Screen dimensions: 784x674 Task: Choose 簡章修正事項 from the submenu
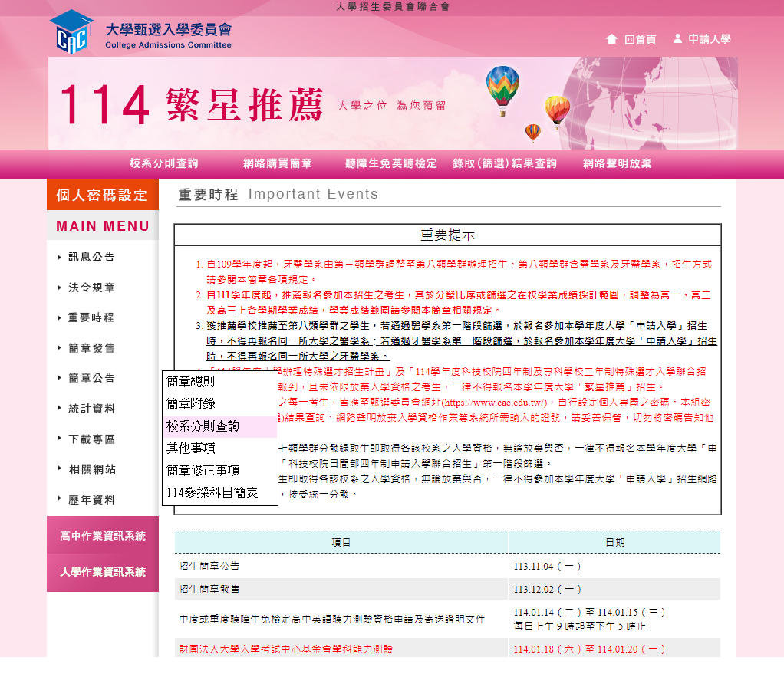point(220,471)
